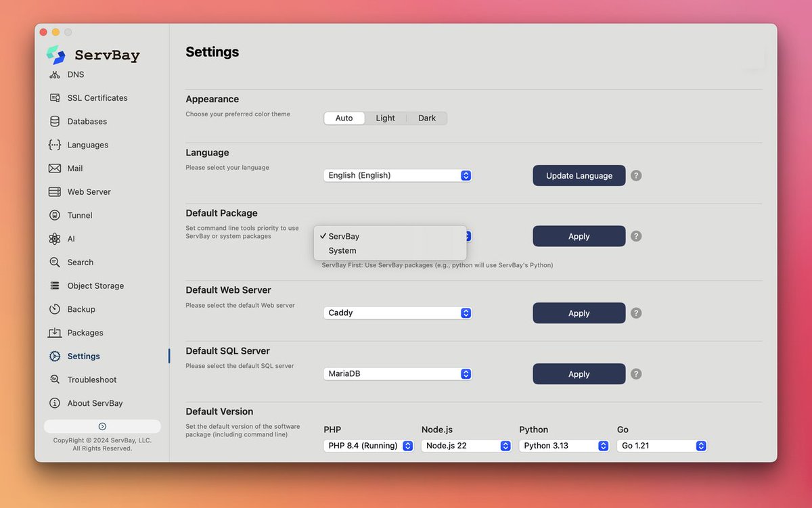
Task: Click the SSL Certificates icon
Action: coord(55,98)
